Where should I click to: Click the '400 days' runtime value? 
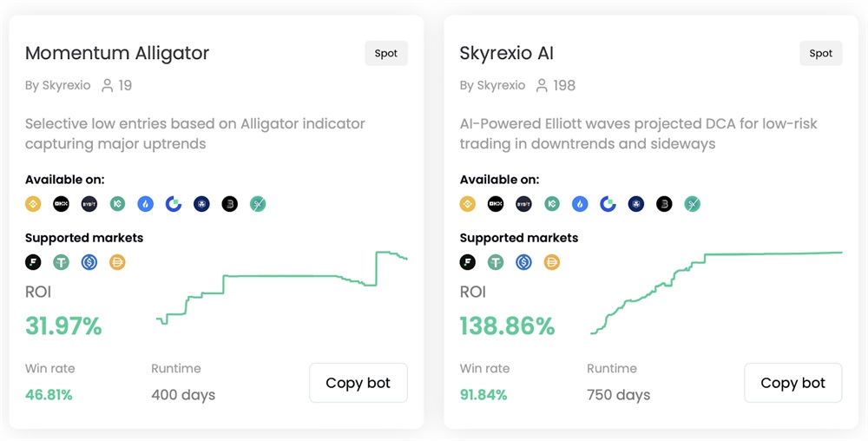[183, 395]
